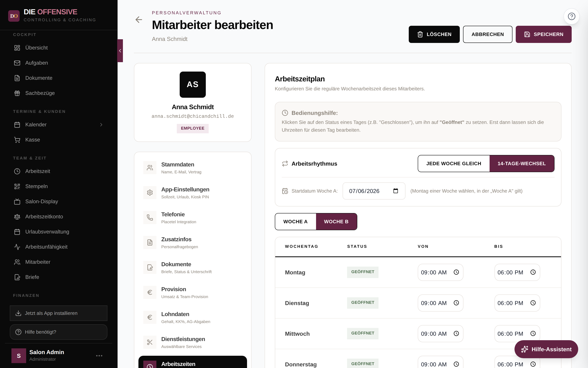Viewport: 588px width, 368px height.
Task: Click the Provision euro icon
Action: click(x=150, y=292)
